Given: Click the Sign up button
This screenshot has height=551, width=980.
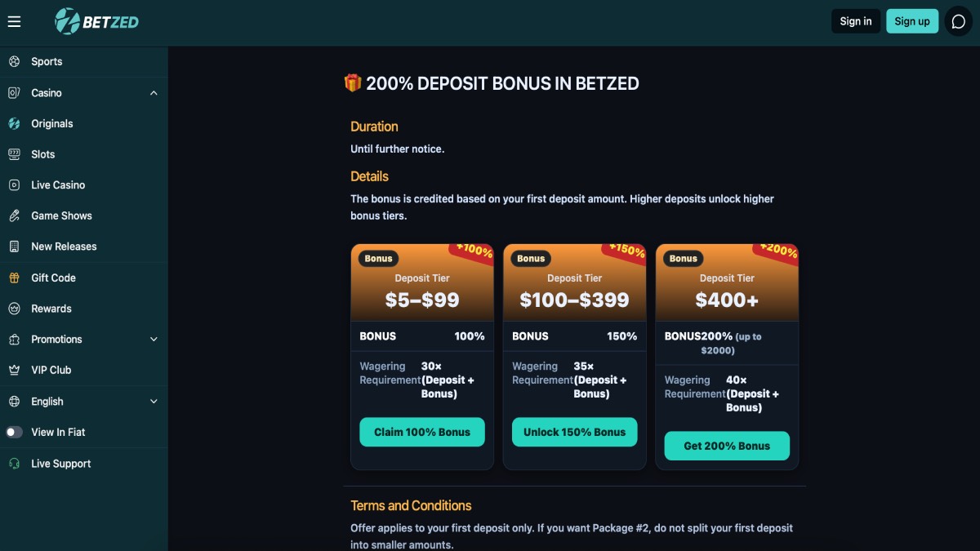Looking at the screenshot, I should [x=911, y=22].
